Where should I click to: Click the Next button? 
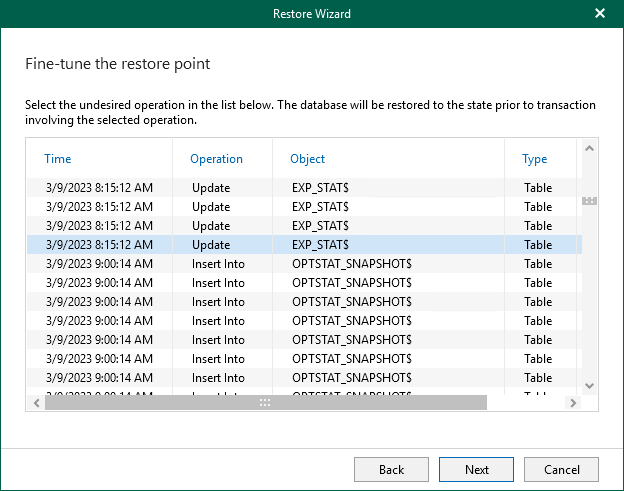click(x=477, y=469)
